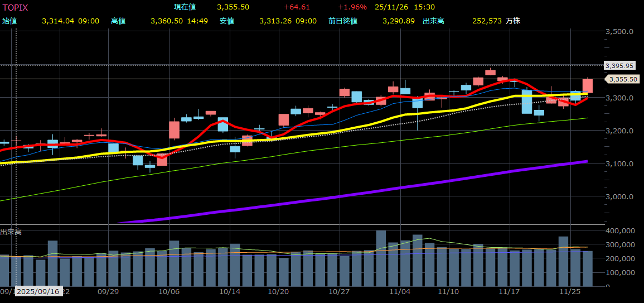
Task: Click the 11/25 date on the time axis
Action: pyautogui.click(x=570, y=291)
